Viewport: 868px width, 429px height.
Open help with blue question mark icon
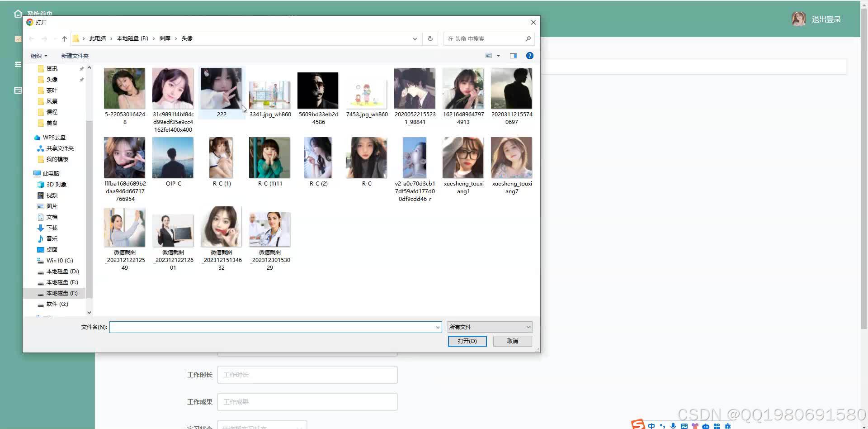pos(530,56)
